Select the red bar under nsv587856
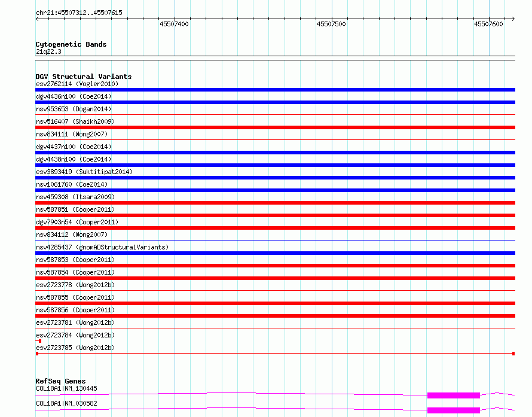This screenshot has height=417, width=532. coord(275,316)
